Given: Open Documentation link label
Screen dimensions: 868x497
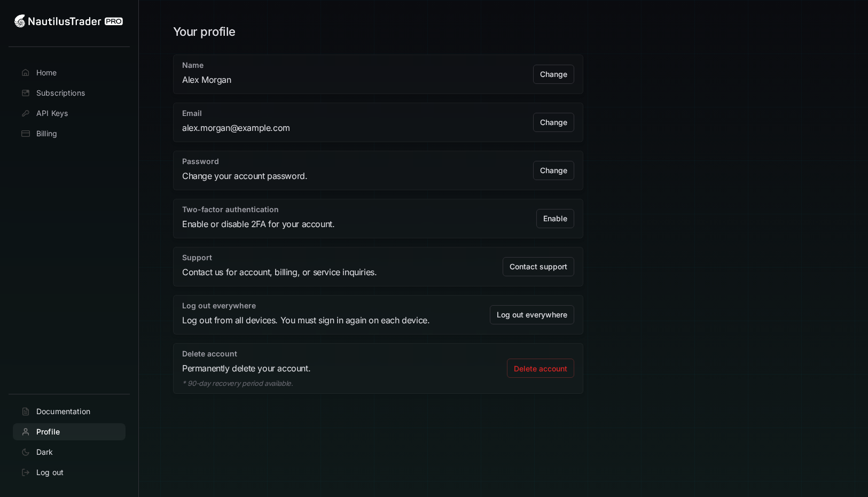Looking at the screenshot, I should pyautogui.click(x=63, y=411).
